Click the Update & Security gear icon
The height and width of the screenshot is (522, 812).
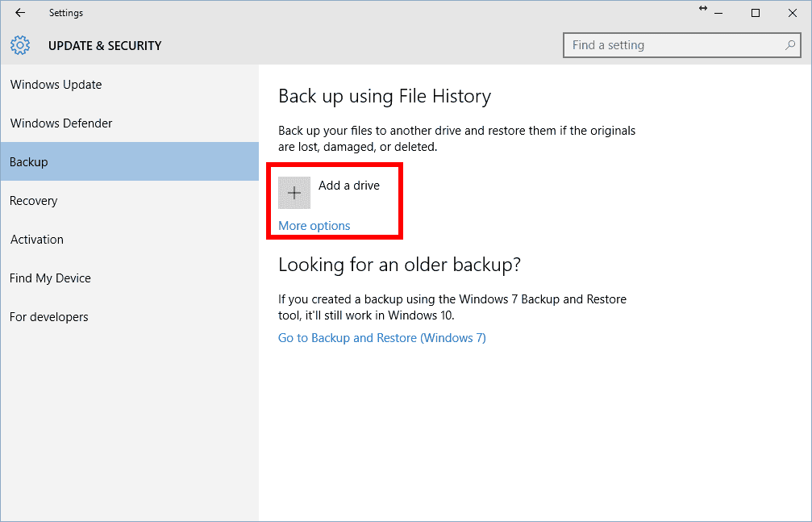coord(20,46)
